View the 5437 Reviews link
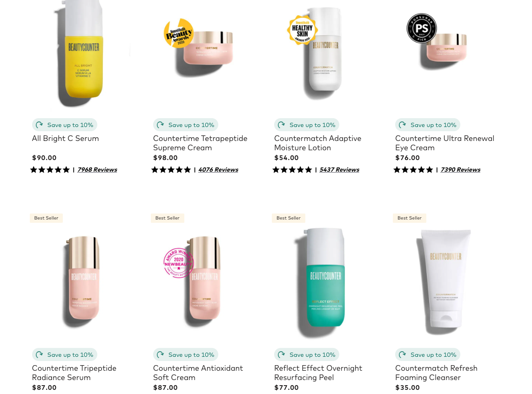The height and width of the screenshot is (394, 532). tap(339, 169)
